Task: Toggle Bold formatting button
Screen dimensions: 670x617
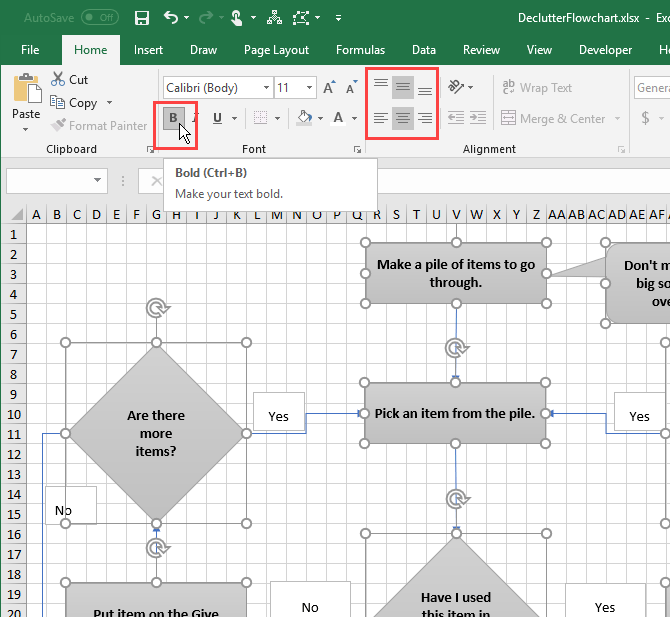Action: point(174,118)
